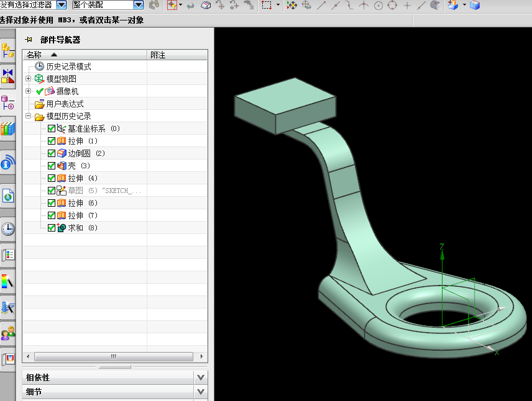Disable the 求和 (8) feature checkbox
The width and height of the screenshot is (532, 401).
coord(52,228)
